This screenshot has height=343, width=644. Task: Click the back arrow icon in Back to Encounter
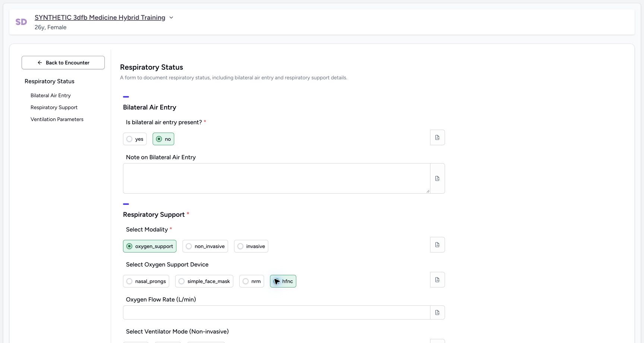[40, 63]
